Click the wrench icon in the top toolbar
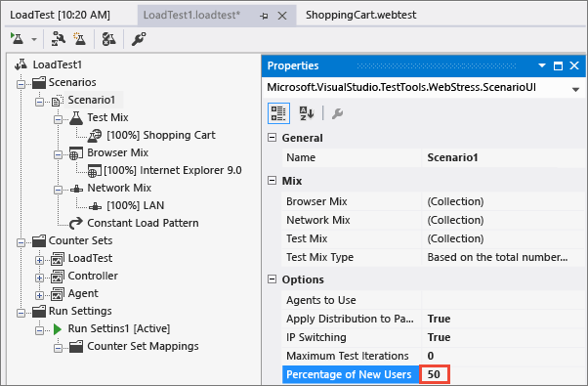 pos(139,39)
